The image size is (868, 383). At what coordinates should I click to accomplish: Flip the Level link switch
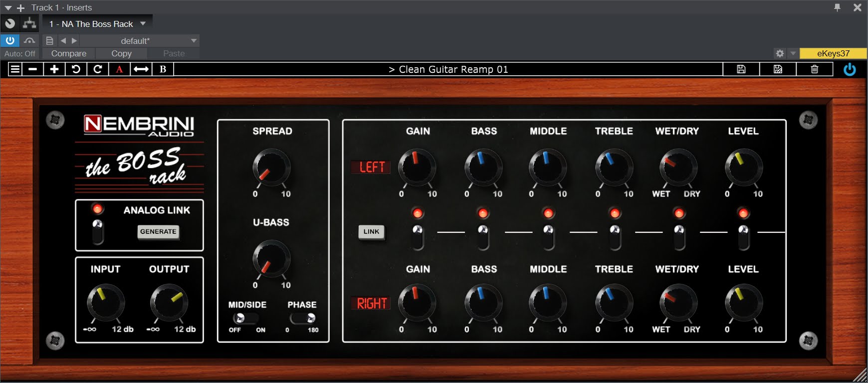[743, 237]
